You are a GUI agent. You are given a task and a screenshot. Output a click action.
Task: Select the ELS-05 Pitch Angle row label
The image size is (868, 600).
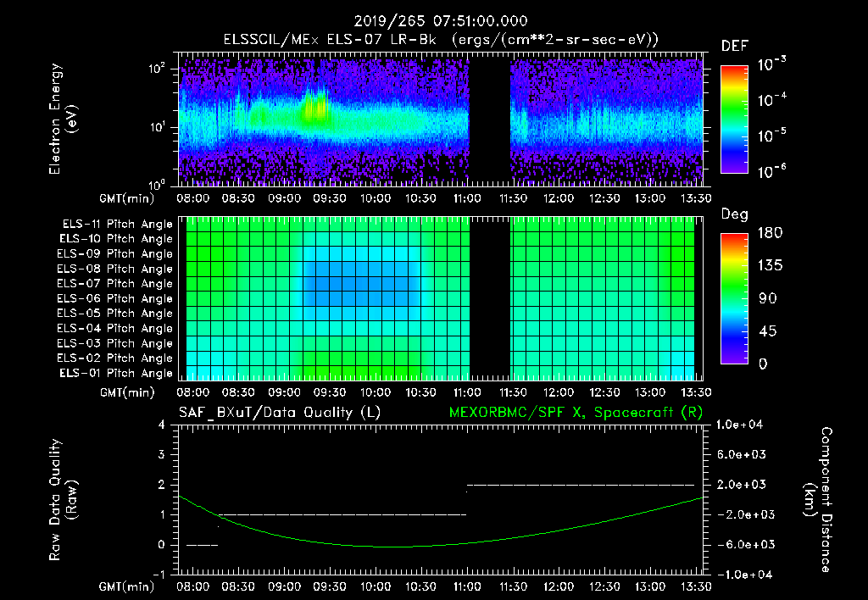tap(115, 314)
